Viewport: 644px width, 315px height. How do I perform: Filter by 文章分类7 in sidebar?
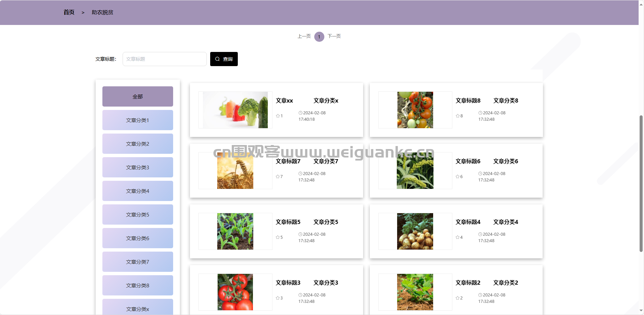138,262
